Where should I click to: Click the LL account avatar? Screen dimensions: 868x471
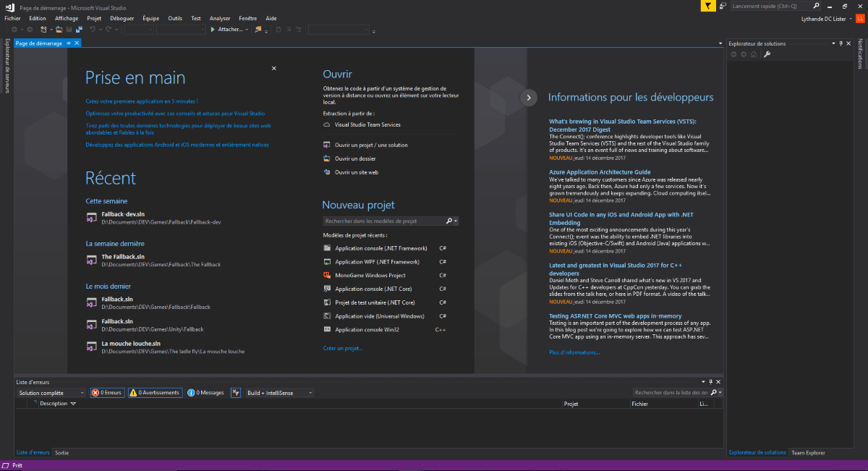[859, 18]
